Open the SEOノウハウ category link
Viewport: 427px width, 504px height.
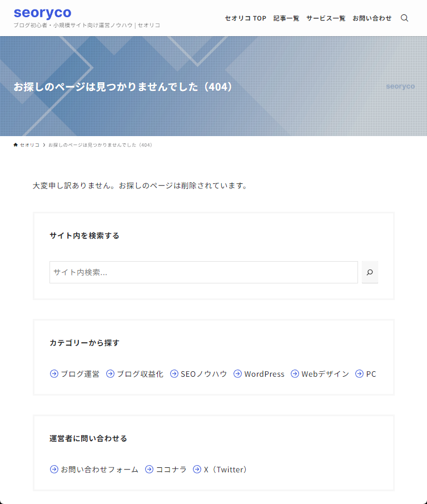(x=204, y=374)
